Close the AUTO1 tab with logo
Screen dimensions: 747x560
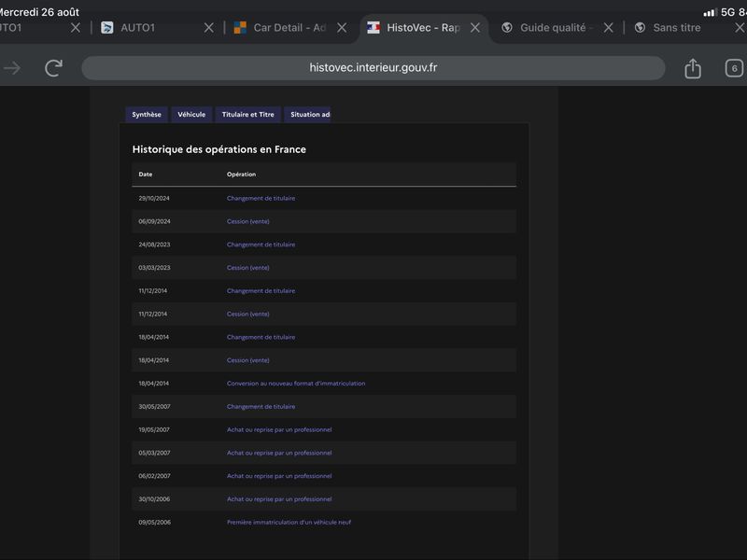point(208,28)
